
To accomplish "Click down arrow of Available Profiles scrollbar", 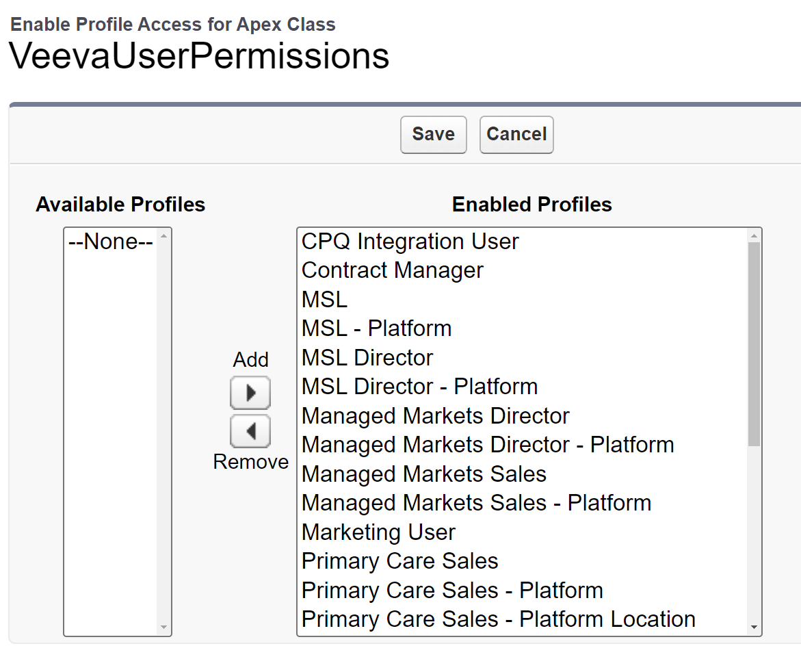I will pyautogui.click(x=163, y=627).
